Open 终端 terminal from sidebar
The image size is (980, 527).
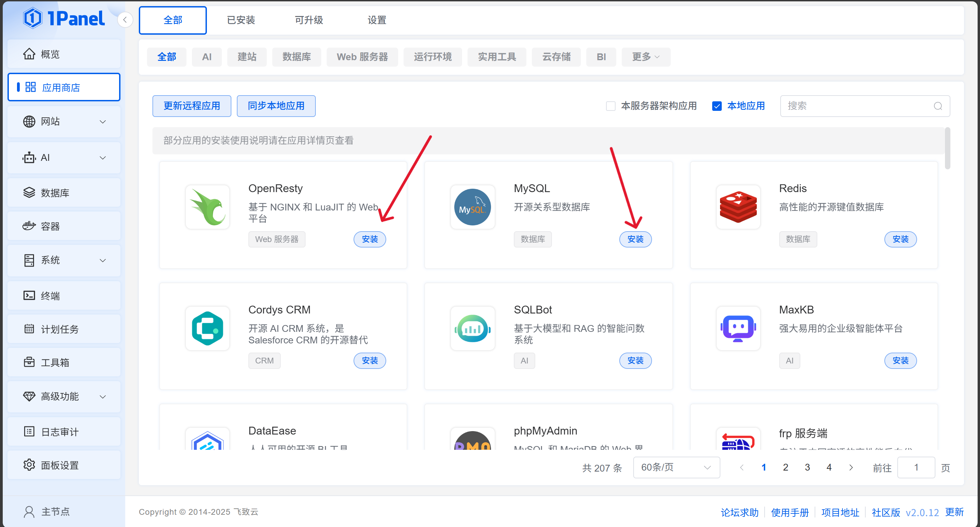(x=50, y=295)
